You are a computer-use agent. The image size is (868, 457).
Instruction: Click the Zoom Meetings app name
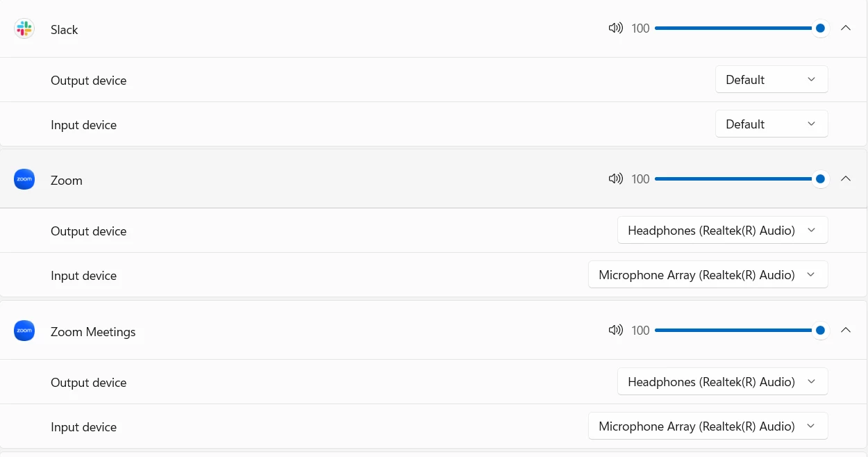[x=93, y=332]
